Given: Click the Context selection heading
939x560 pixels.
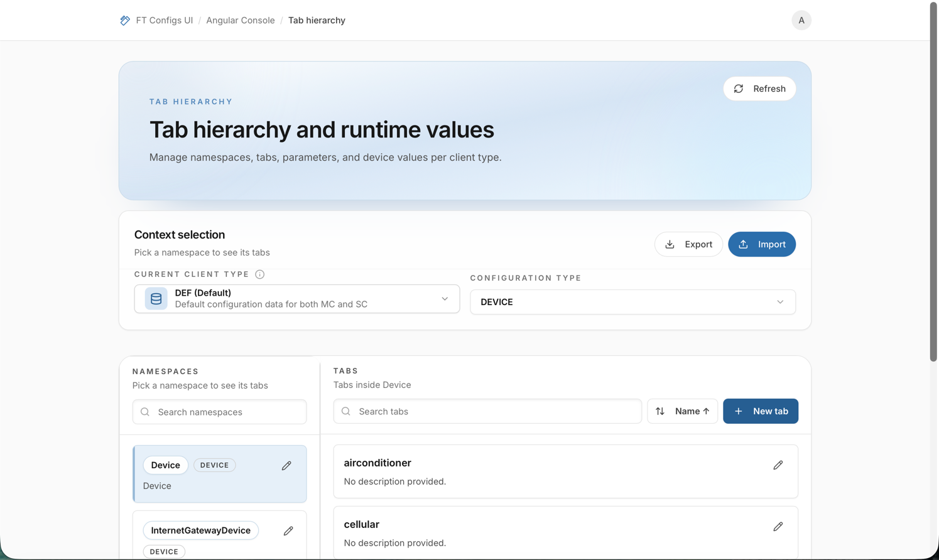Looking at the screenshot, I should pyautogui.click(x=180, y=235).
